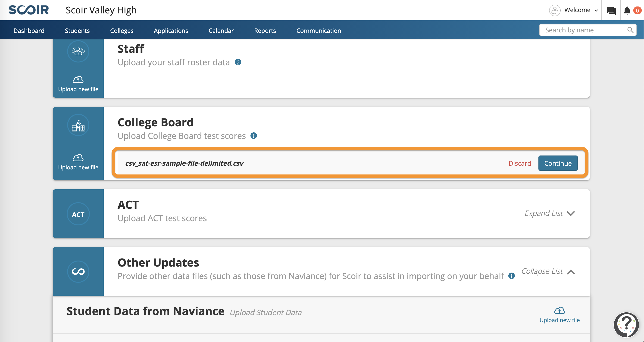Click the Other Updates Scoir loop icon
Image resolution: width=644 pixels, height=342 pixels.
pos(78,272)
